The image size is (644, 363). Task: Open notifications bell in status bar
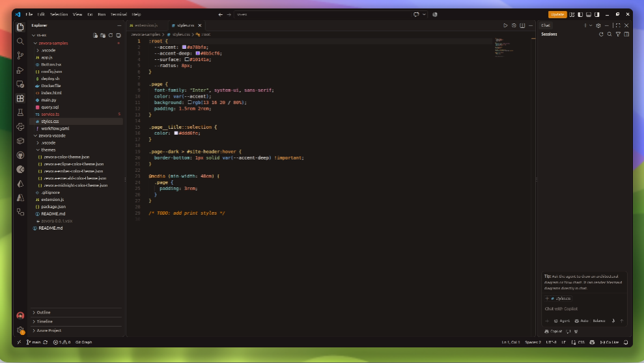(626, 342)
